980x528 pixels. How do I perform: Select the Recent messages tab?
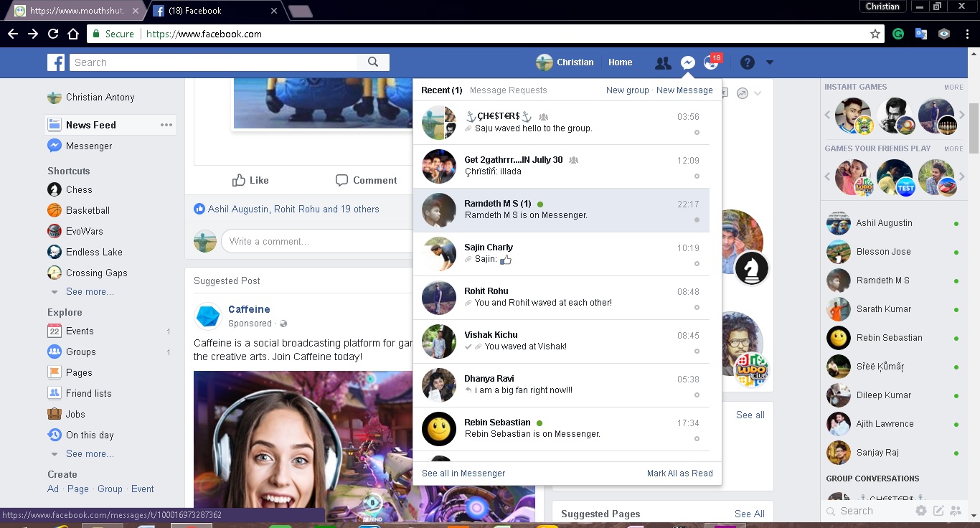pyautogui.click(x=441, y=90)
